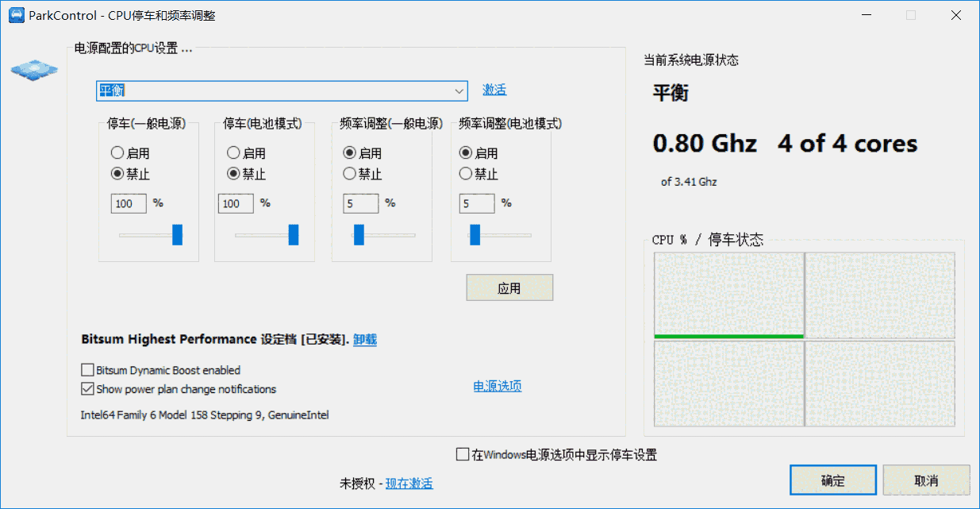The height and width of the screenshot is (509, 980).
Task: Click the 停车(一般电源) slider thumb
Action: pos(178,235)
